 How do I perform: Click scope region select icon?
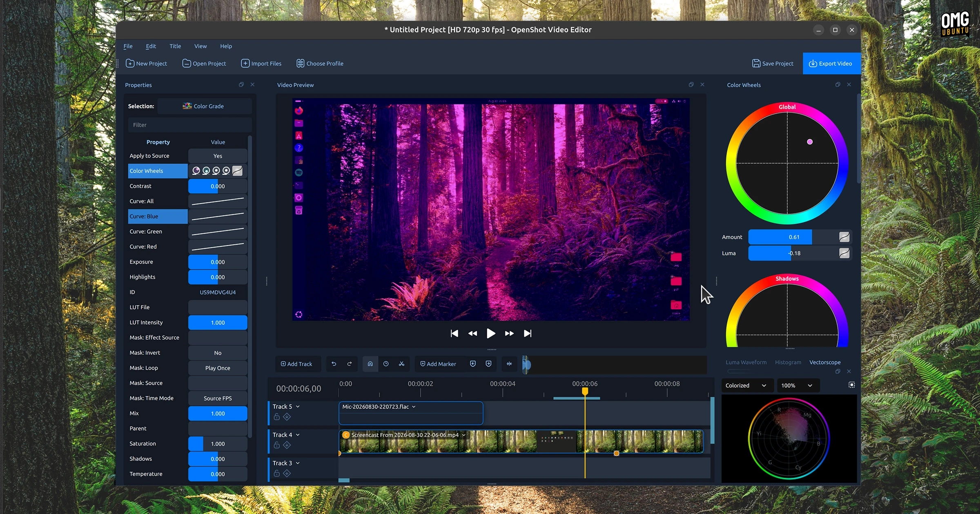click(851, 385)
